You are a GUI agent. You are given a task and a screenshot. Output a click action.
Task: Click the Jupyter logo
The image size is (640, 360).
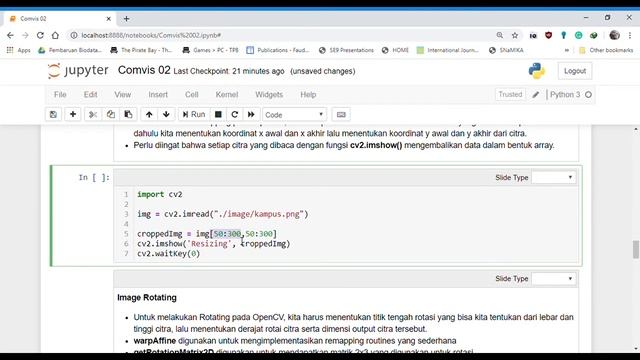[78, 71]
